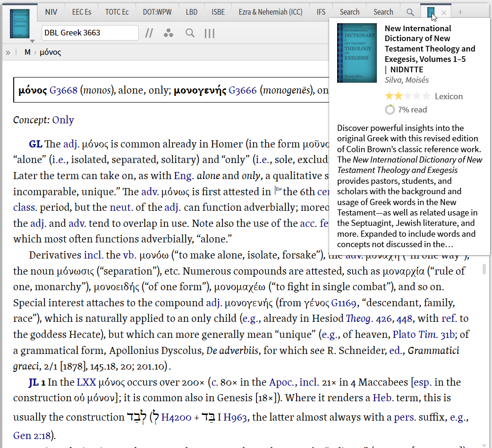The height and width of the screenshot is (448, 492).
Task: Open the Gen 2:18 verse link
Action: tap(32, 436)
